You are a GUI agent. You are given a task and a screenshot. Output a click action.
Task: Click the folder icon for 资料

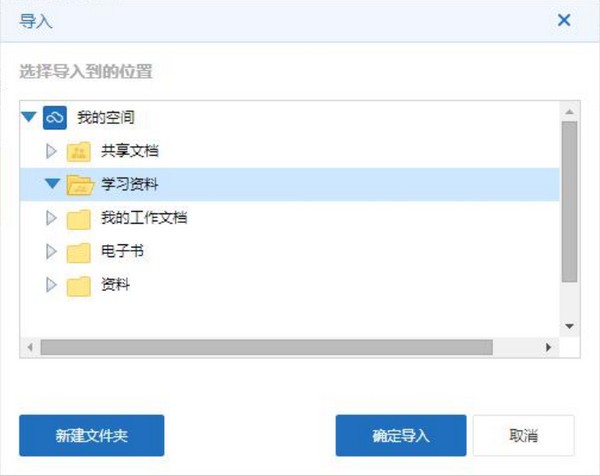point(79,286)
